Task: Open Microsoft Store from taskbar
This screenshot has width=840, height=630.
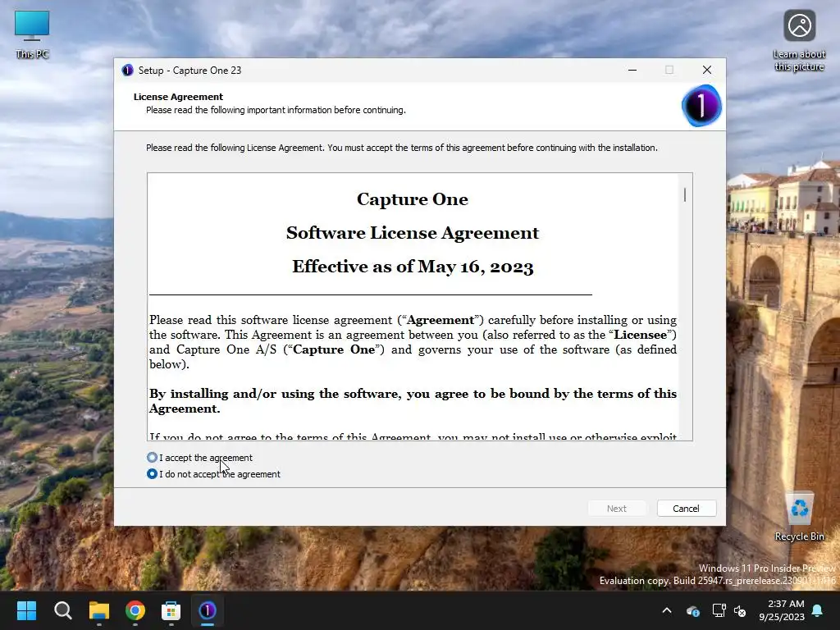Action: [x=171, y=610]
